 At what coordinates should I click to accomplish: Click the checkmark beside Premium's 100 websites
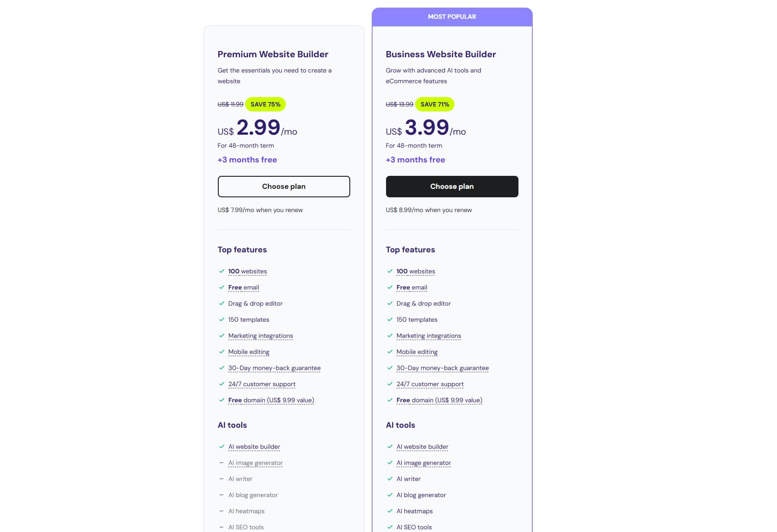pyautogui.click(x=222, y=271)
